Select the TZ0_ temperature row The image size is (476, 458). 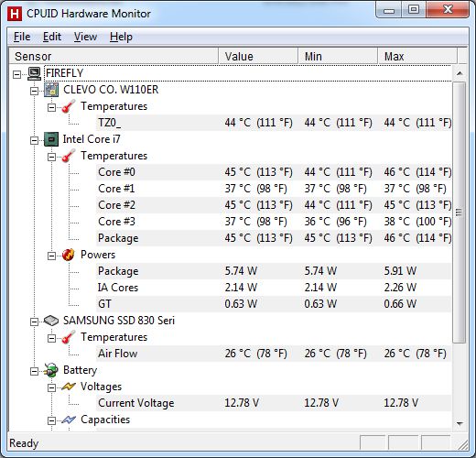point(274,123)
